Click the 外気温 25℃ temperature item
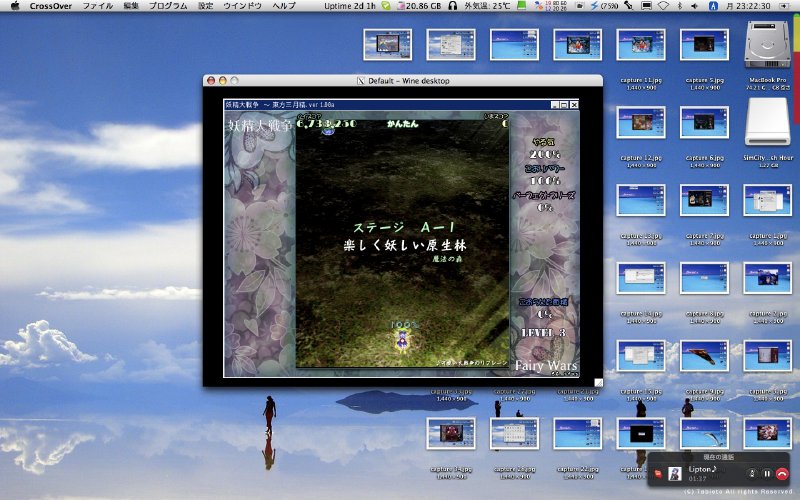The height and width of the screenshot is (500, 800). 487,6
